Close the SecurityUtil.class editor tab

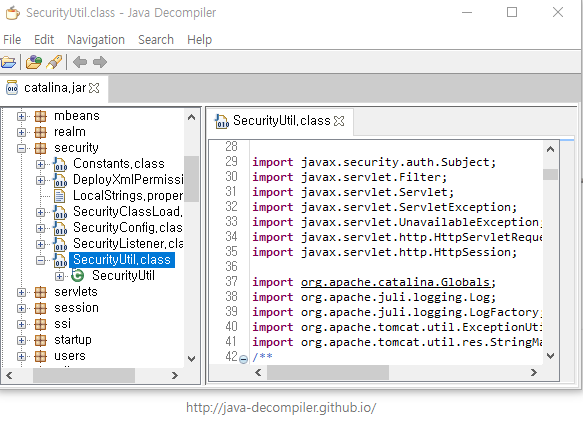339,121
